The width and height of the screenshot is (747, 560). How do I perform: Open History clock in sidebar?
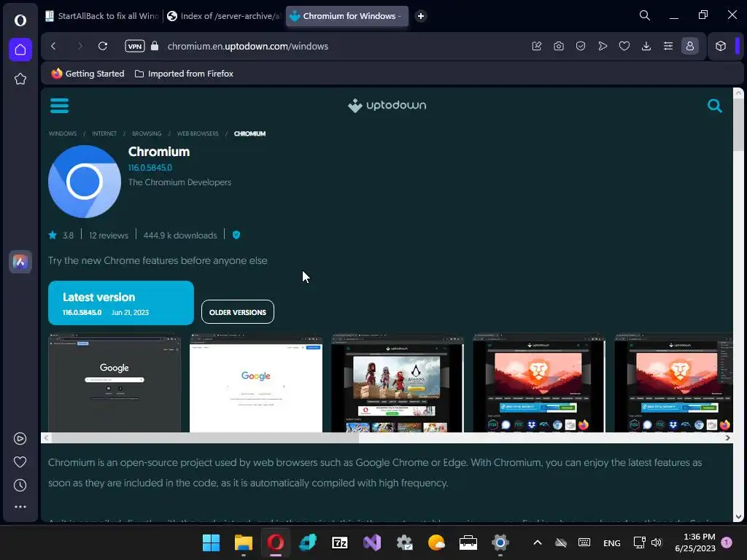pyautogui.click(x=20, y=485)
